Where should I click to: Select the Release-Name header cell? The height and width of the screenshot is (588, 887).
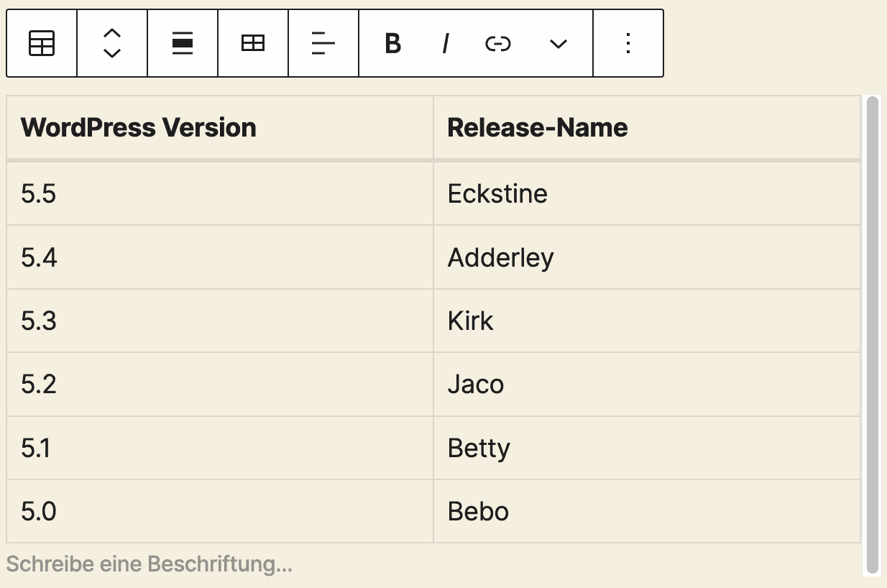click(x=537, y=127)
